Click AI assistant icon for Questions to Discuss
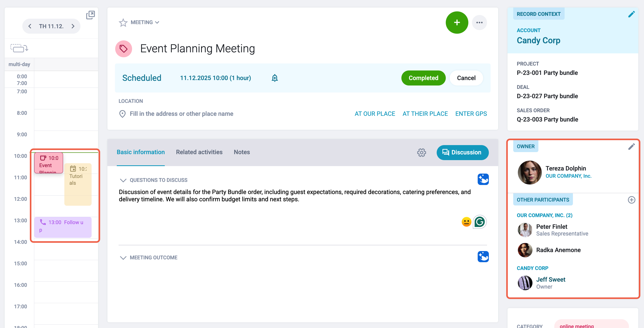 coord(483,179)
